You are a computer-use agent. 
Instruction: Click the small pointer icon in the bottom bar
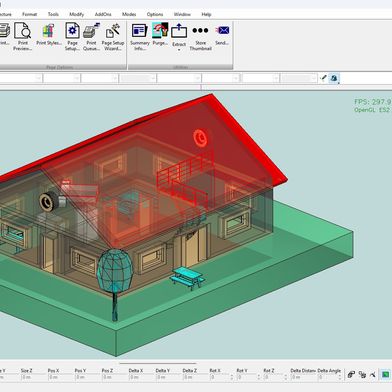[x=373, y=375]
